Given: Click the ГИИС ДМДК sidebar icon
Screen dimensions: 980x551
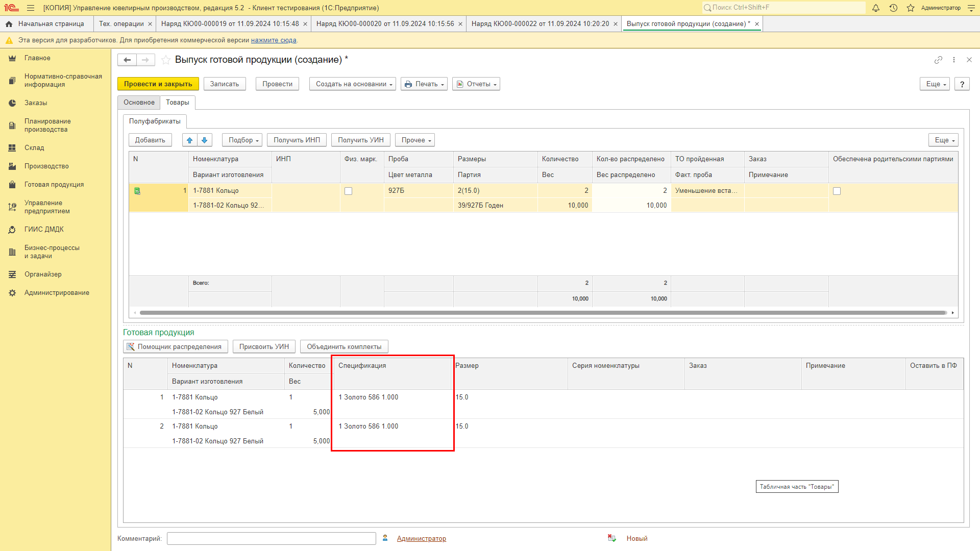Looking at the screenshot, I should [12, 230].
